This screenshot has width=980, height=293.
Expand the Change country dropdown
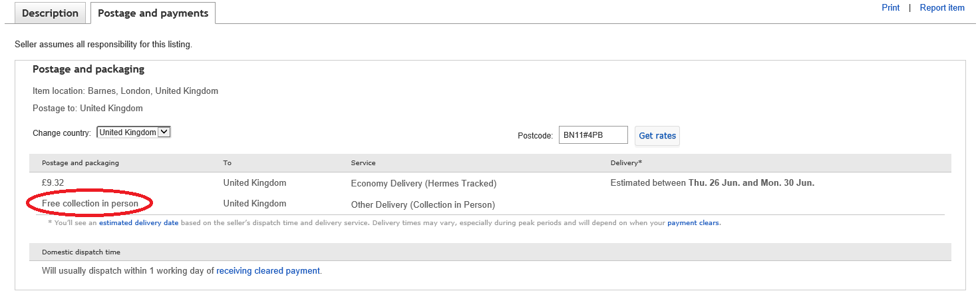pos(134,133)
